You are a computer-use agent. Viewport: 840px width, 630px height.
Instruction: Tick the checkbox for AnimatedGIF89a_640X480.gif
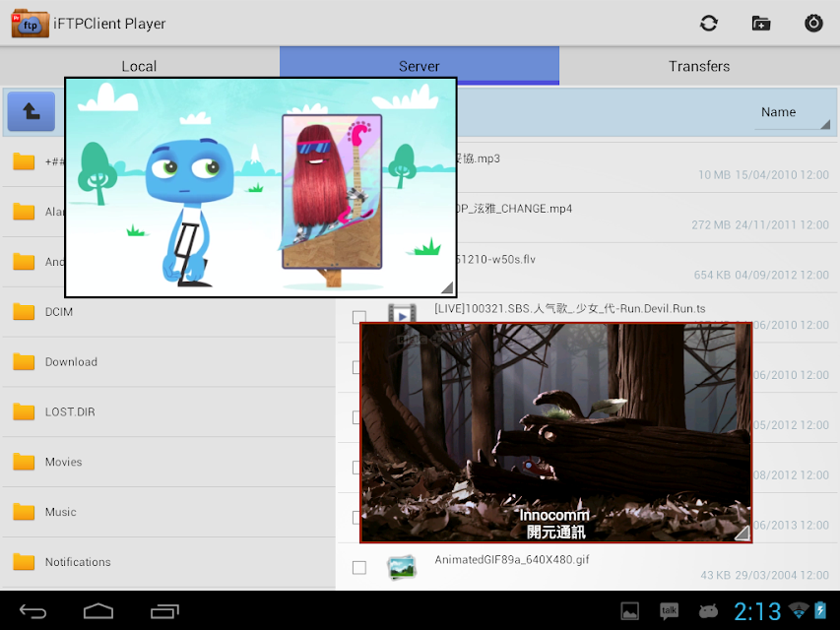(359, 567)
